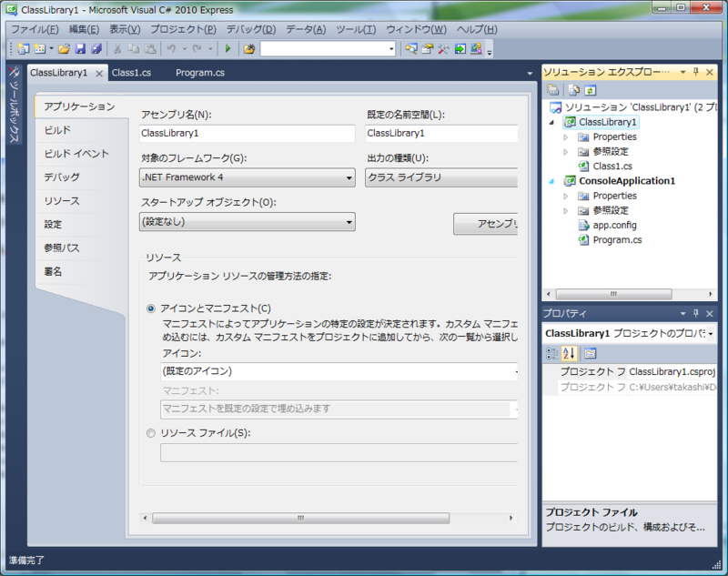Collapse the ConsoleApplication1 project node
The height and width of the screenshot is (576, 728).
coord(551,181)
